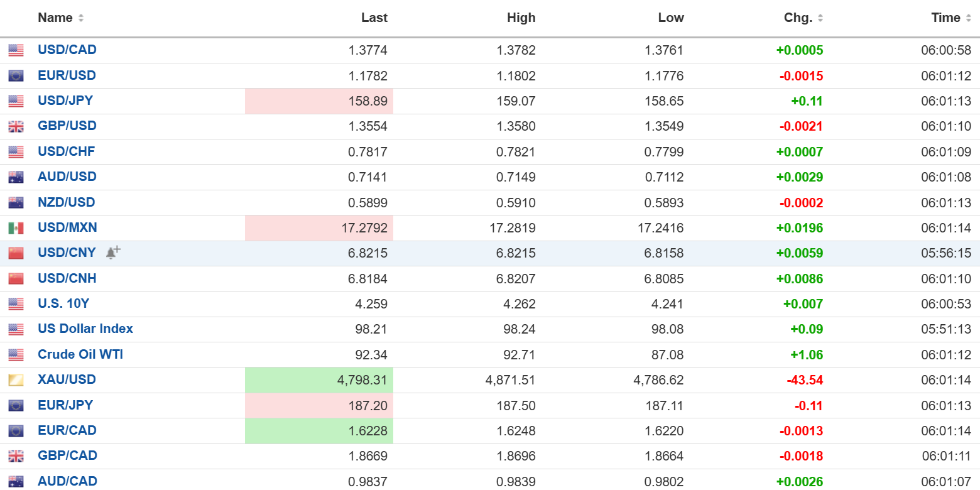The image size is (980, 490).
Task: Open the USD/JPY pair link
Action: [x=65, y=101]
